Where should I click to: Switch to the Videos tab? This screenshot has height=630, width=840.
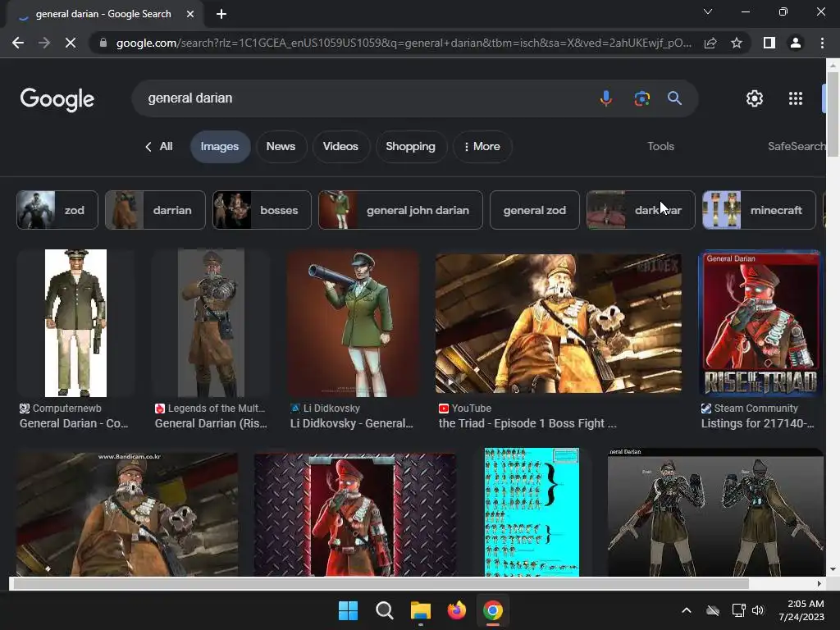click(340, 146)
